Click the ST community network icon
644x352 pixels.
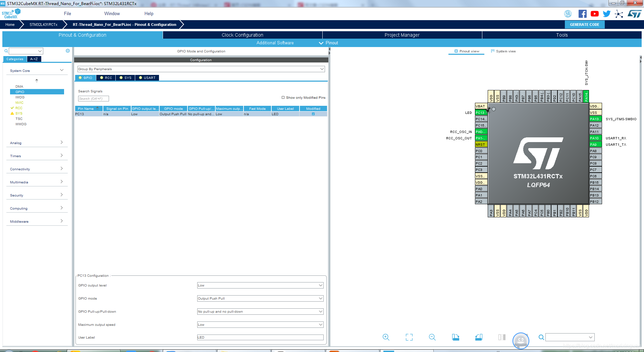click(x=619, y=14)
